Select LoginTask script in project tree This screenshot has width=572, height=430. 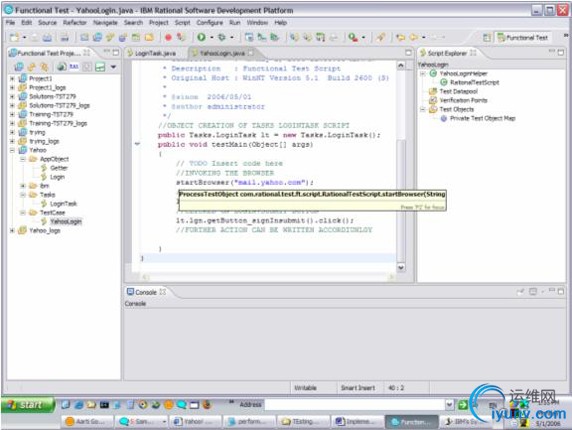tap(63, 204)
